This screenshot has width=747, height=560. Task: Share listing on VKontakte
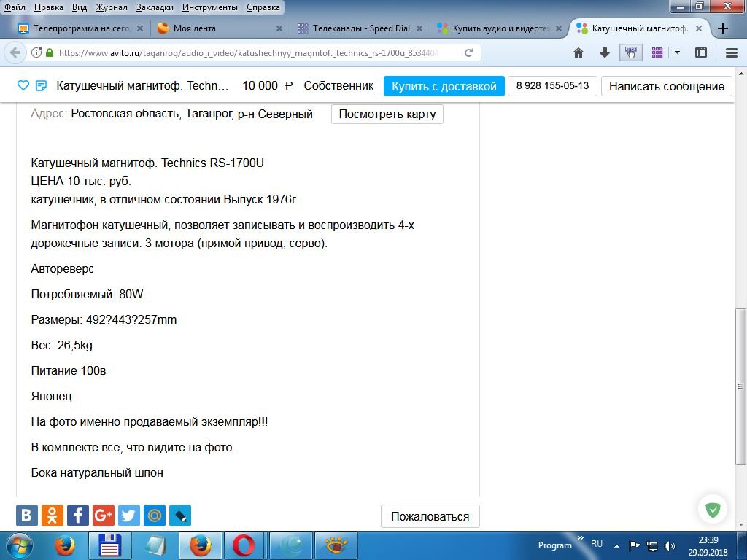[27, 516]
